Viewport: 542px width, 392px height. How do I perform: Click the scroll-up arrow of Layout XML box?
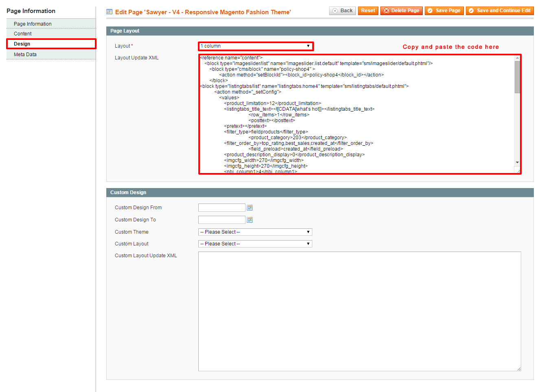[x=517, y=58]
